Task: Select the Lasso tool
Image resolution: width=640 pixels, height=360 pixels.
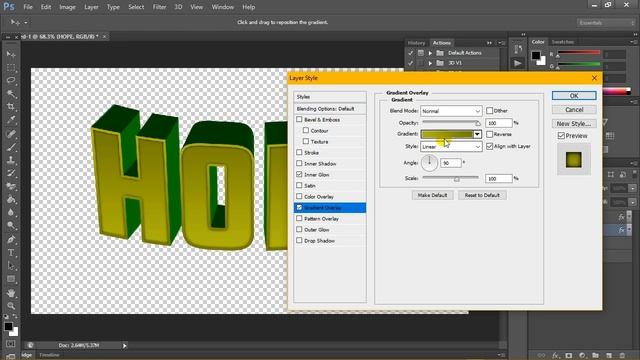Action: 11,80
